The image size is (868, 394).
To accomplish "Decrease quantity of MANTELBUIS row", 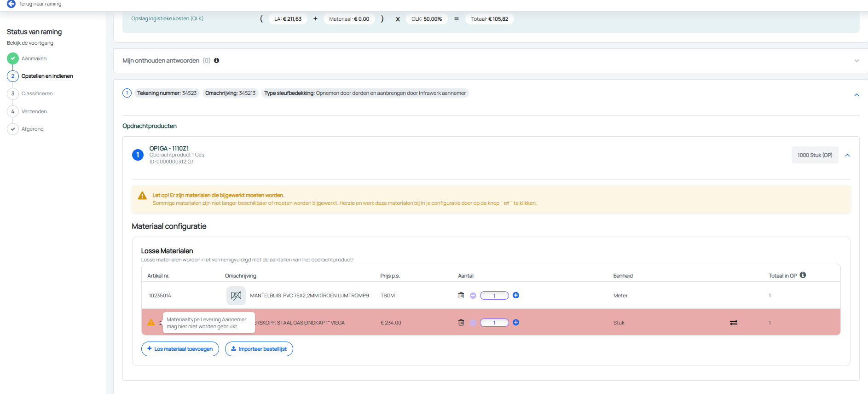I will click(x=473, y=295).
